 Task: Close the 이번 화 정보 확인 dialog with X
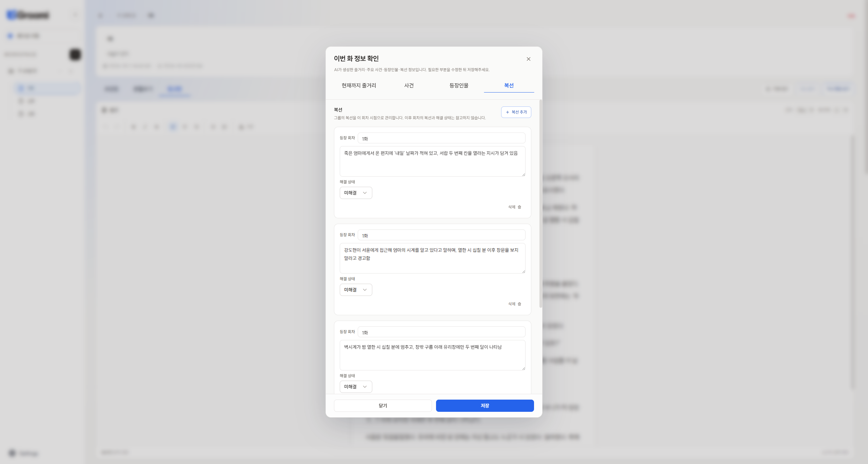(528, 59)
